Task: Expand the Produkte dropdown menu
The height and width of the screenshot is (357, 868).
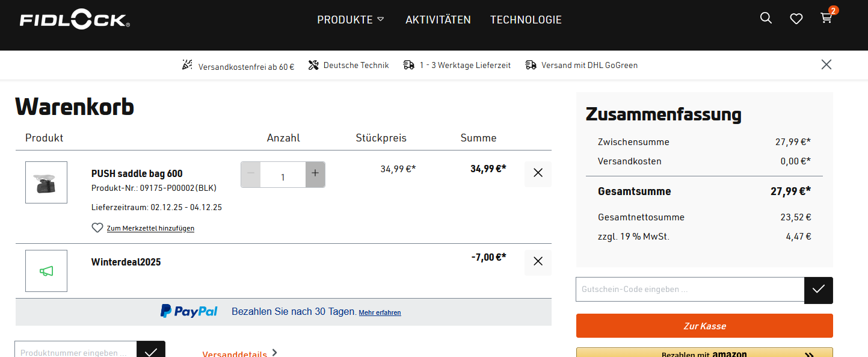Action: click(350, 20)
